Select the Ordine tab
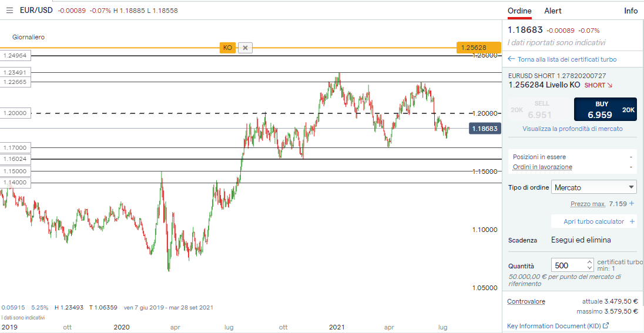The image size is (644, 333). (x=519, y=11)
